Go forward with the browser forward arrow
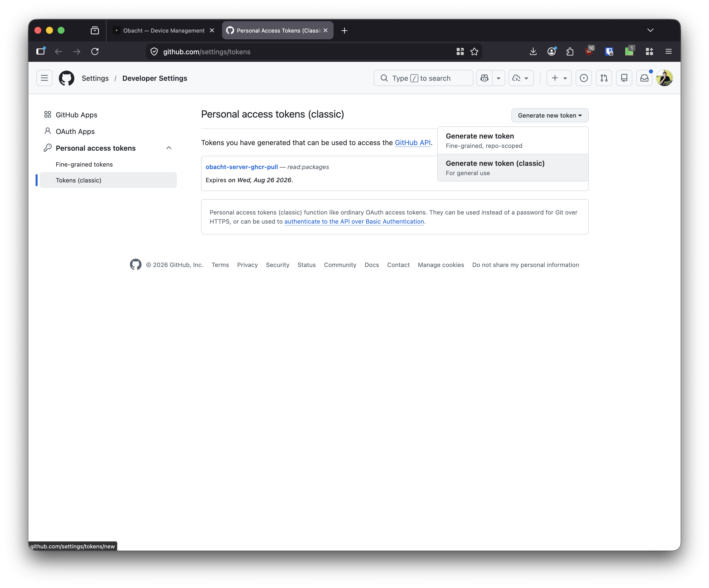Screen dimensions: 709x588 (77, 51)
